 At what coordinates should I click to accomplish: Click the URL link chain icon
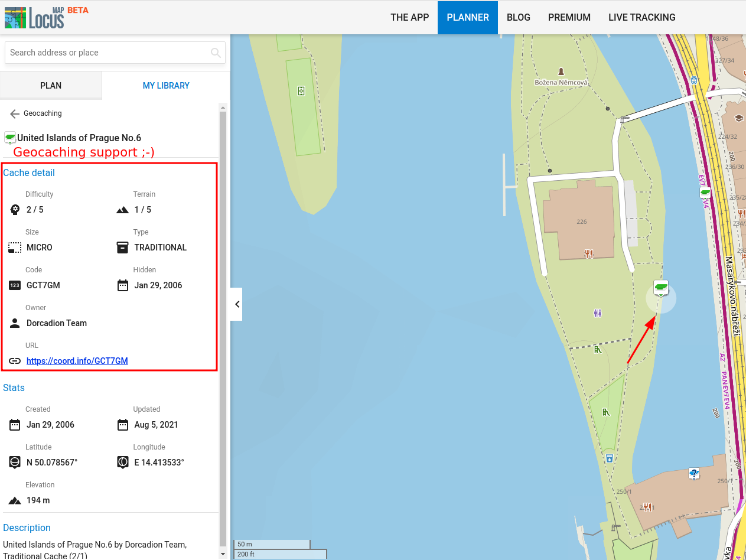click(x=15, y=361)
